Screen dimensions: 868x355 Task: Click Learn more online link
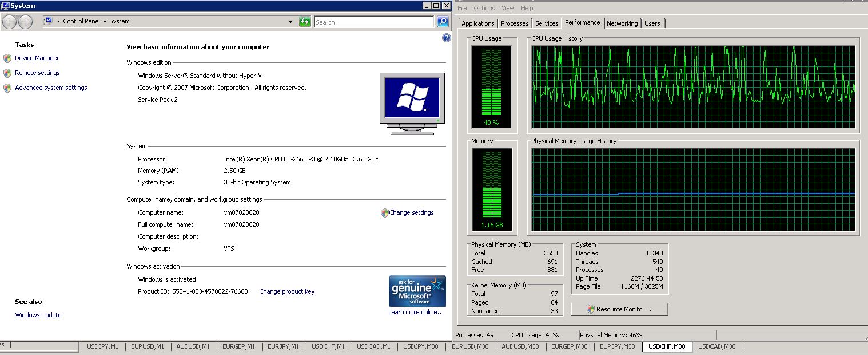pos(416,312)
